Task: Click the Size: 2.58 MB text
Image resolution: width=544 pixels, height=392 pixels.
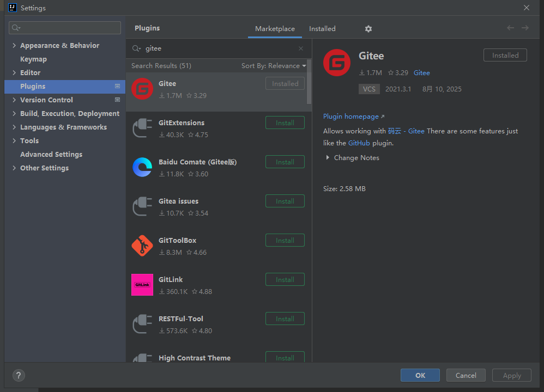Action: tap(344, 188)
